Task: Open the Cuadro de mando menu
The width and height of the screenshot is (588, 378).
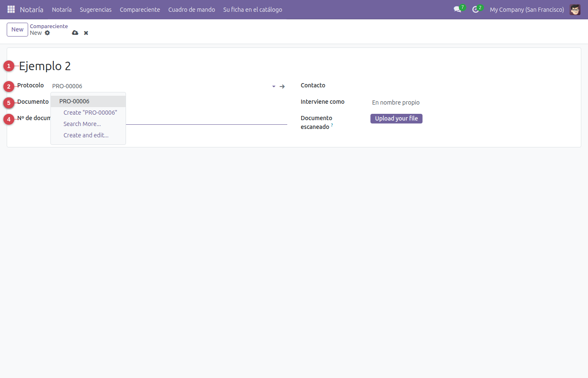Action: pyautogui.click(x=192, y=9)
